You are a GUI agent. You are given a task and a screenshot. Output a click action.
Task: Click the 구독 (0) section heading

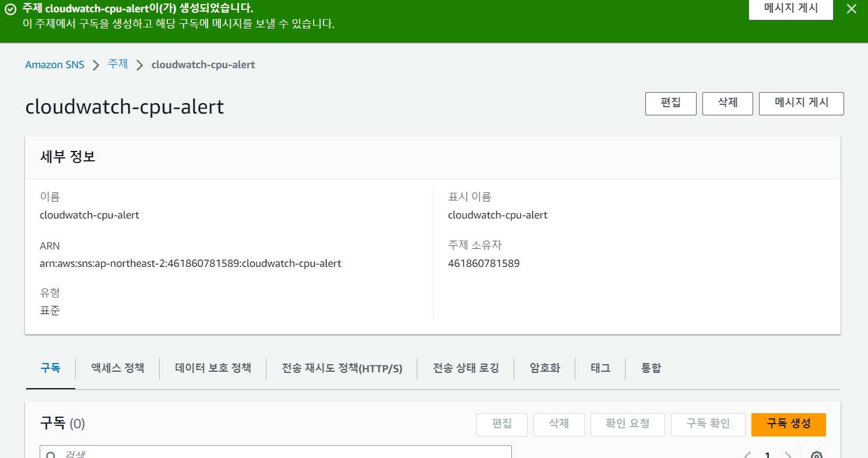(x=62, y=424)
